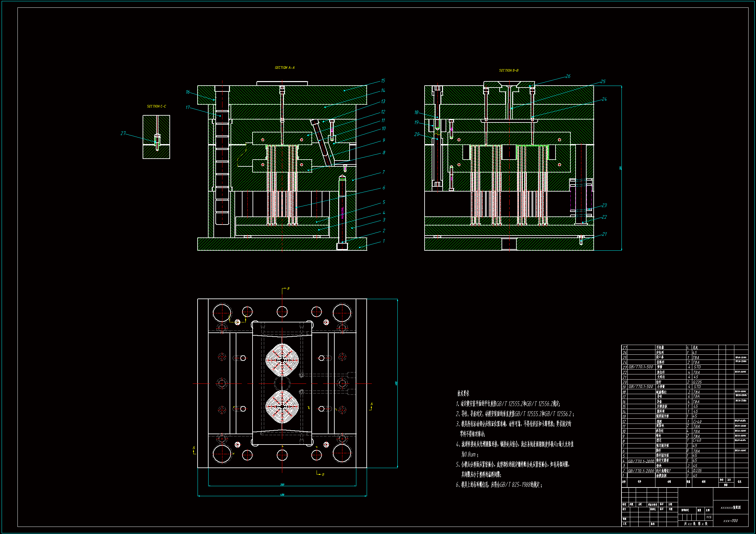Click the upper cavity contour in plan view
Image resolution: width=756 pixels, height=534 pixels.
point(282,360)
